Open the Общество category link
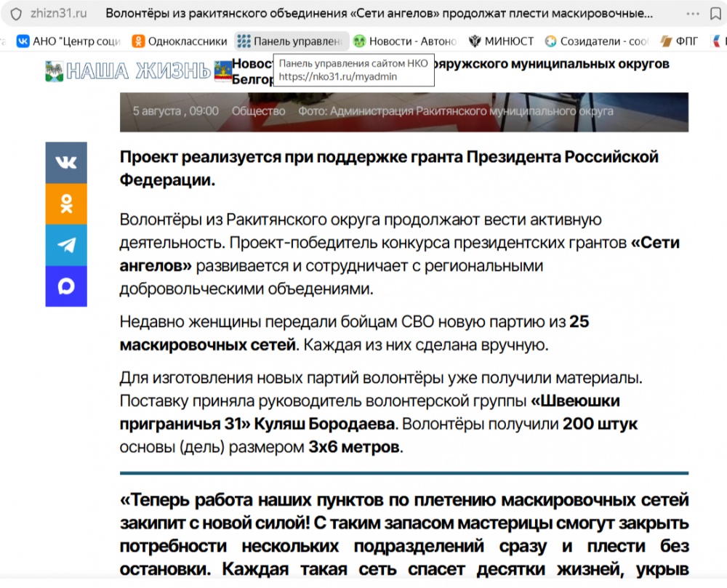The image size is (727, 588). [258, 111]
